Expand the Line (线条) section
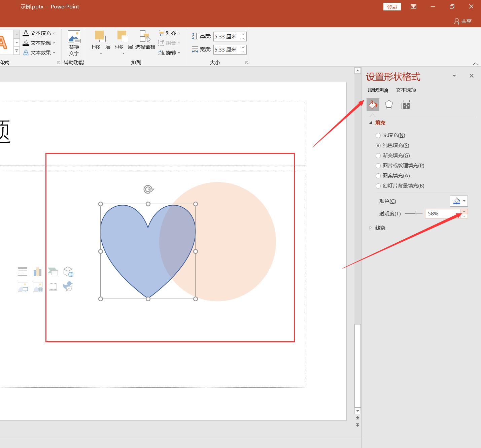 pos(371,228)
